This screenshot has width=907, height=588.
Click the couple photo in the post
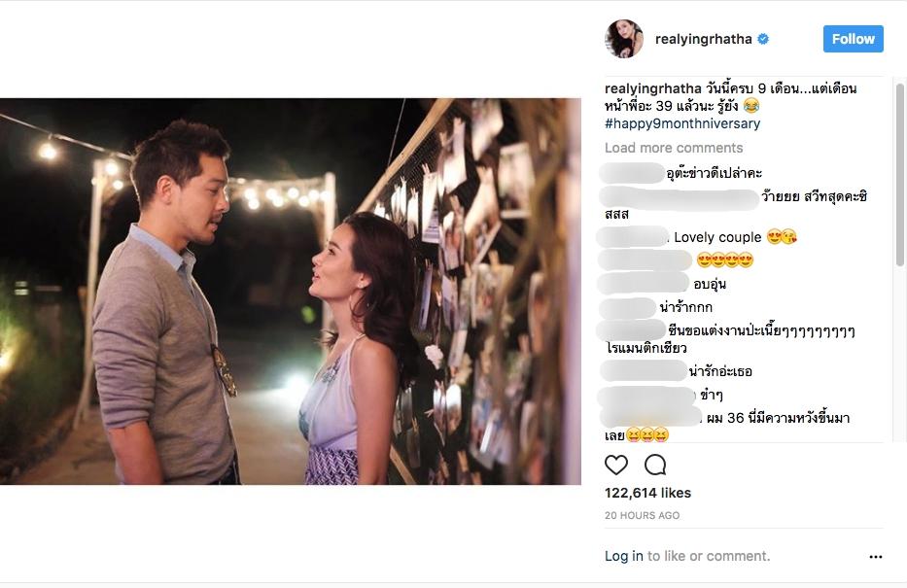click(x=291, y=291)
